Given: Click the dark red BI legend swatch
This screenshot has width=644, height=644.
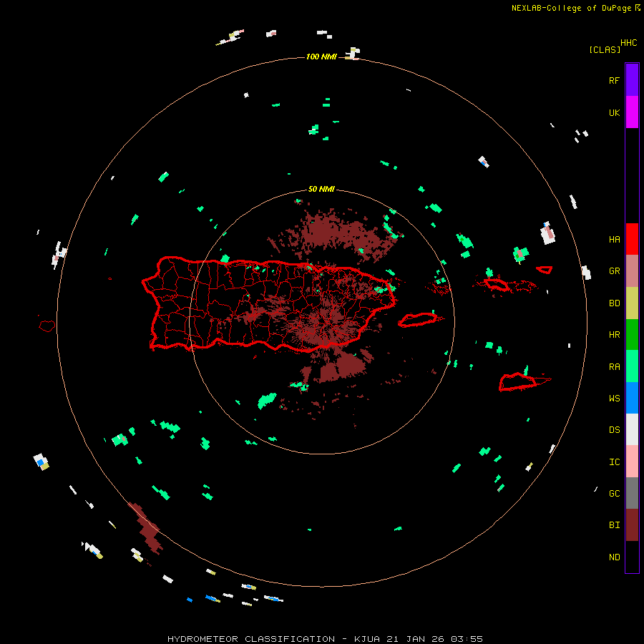Looking at the screenshot, I should [632, 525].
